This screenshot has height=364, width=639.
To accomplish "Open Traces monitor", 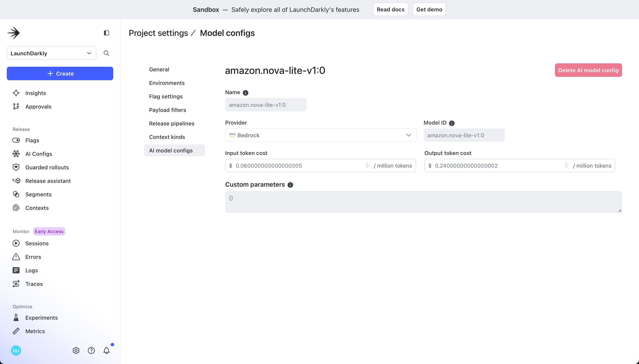I will 34,284.
